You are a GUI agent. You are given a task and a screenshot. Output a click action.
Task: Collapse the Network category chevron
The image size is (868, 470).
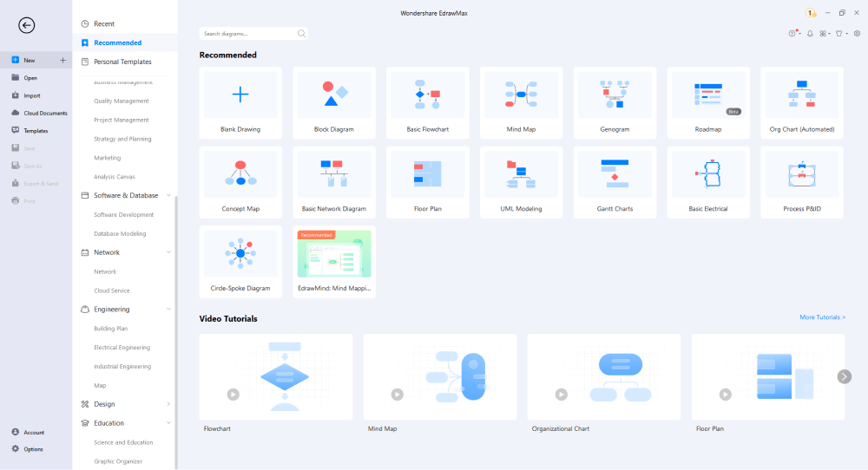click(x=168, y=252)
